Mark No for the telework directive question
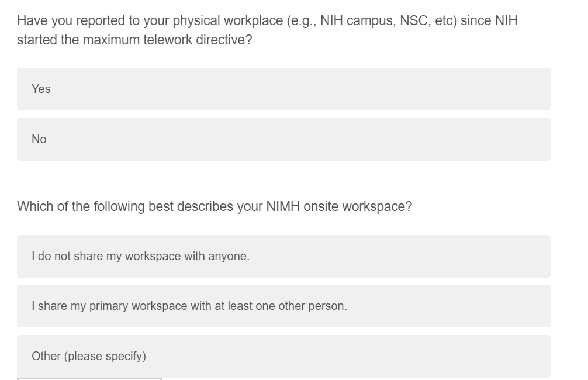588x380 pixels. (283, 139)
